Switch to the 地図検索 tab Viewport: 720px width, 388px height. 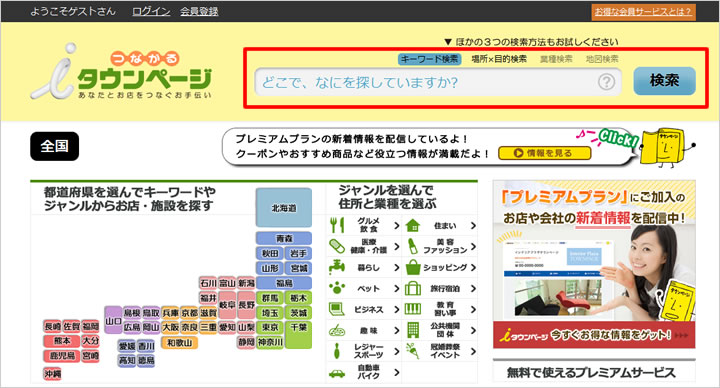602,59
